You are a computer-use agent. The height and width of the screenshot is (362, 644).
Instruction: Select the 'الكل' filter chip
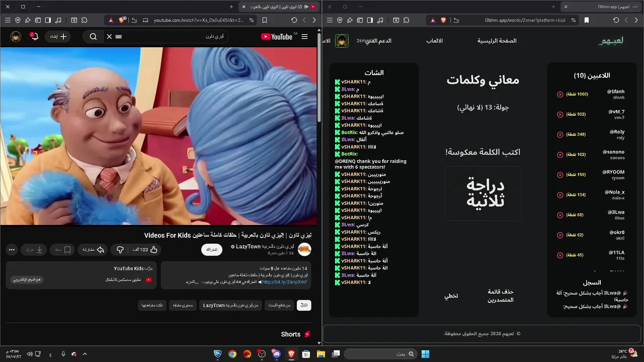click(304, 305)
